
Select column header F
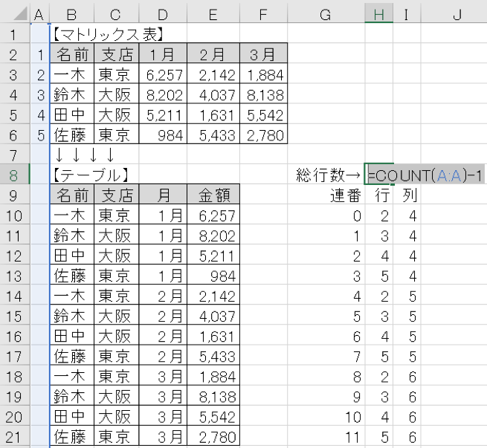[x=263, y=14]
